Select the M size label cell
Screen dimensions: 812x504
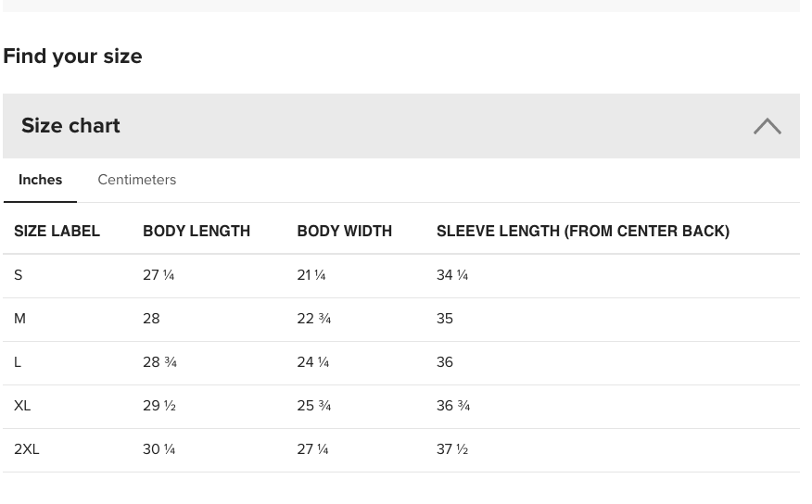point(19,319)
